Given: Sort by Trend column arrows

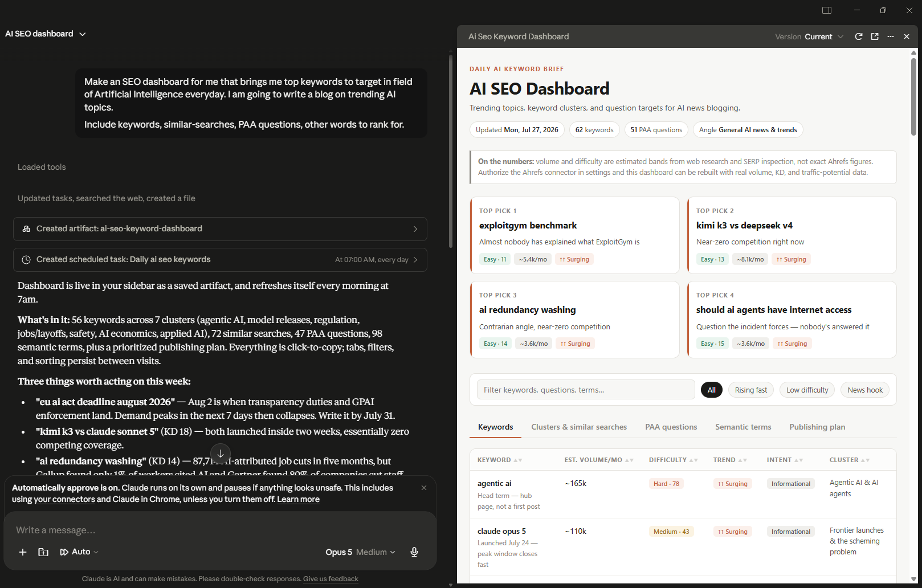Looking at the screenshot, I should point(743,460).
